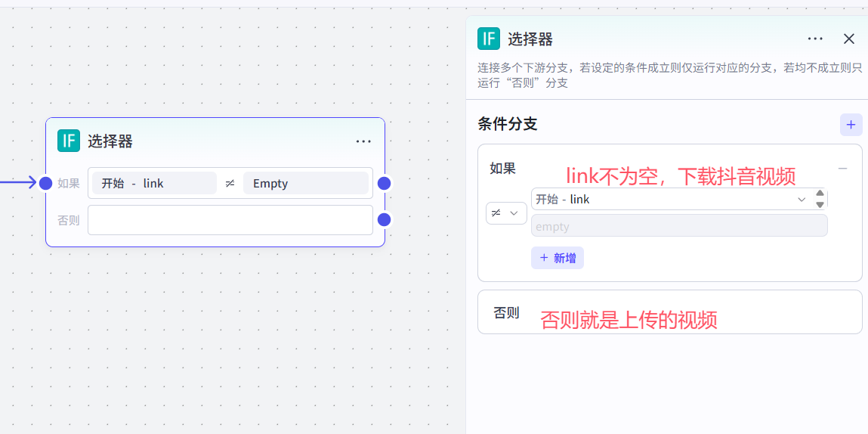Click the empty 否则 box in the node
868x434 pixels.
click(230, 220)
